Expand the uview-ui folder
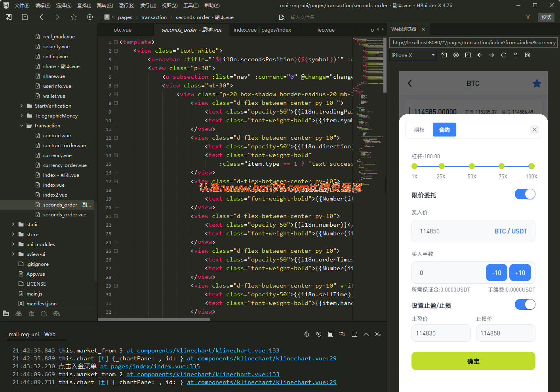Screen dimensions: 560x392 [13, 254]
